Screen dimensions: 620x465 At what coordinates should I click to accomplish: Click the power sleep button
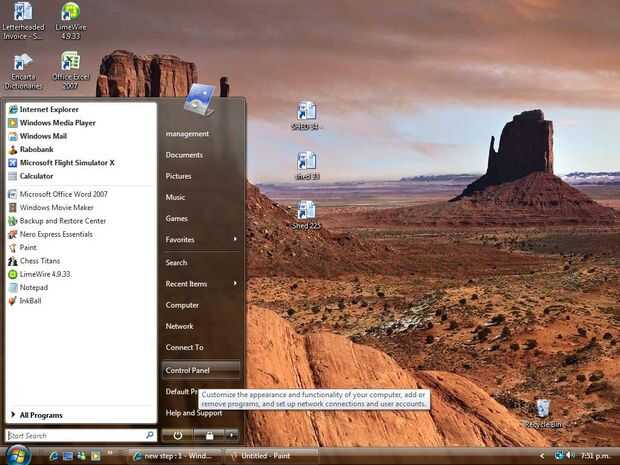(x=178, y=435)
